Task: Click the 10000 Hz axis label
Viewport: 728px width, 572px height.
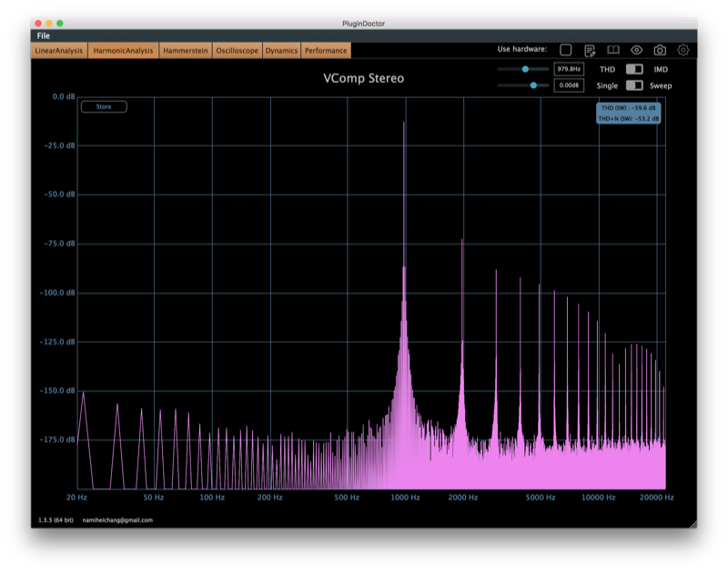Action: [x=599, y=497]
